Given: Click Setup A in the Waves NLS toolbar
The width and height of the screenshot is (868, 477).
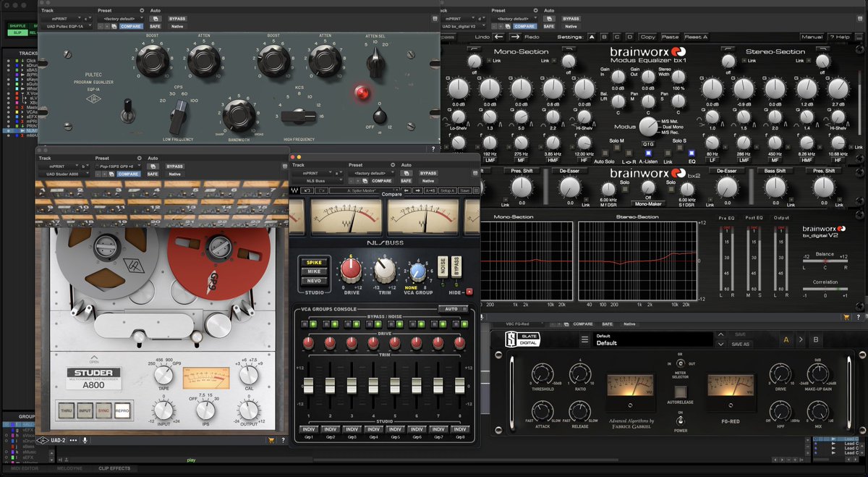Looking at the screenshot, I should pyautogui.click(x=447, y=190).
